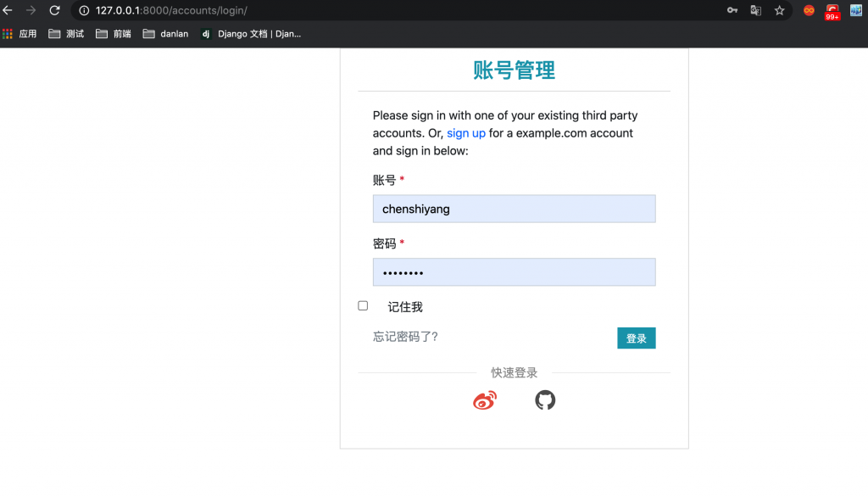Click the 忘记密码了? link
The height and width of the screenshot is (497, 868).
click(x=405, y=337)
